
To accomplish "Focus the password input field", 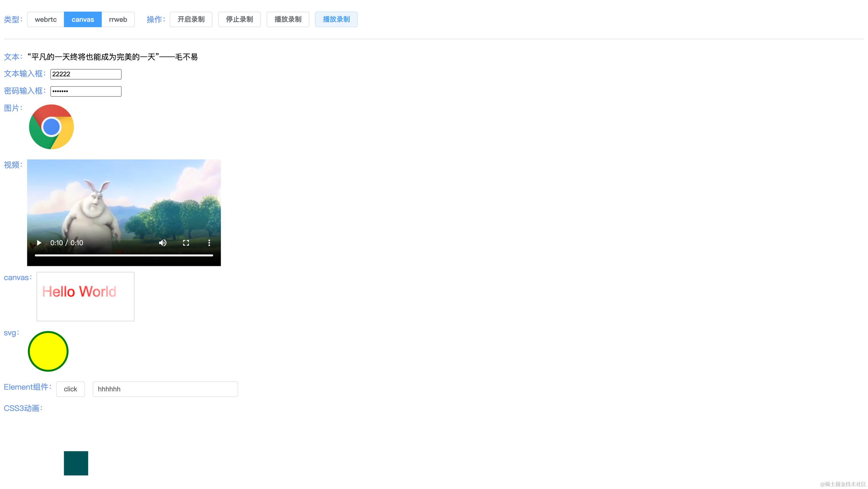I will pyautogui.click(x=86, y=91).
